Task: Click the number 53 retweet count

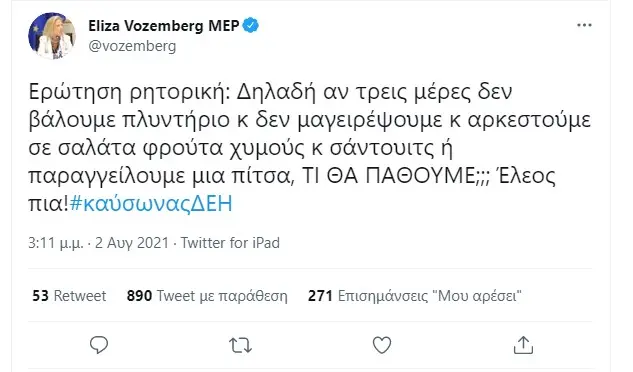Action: coord(40,296)
